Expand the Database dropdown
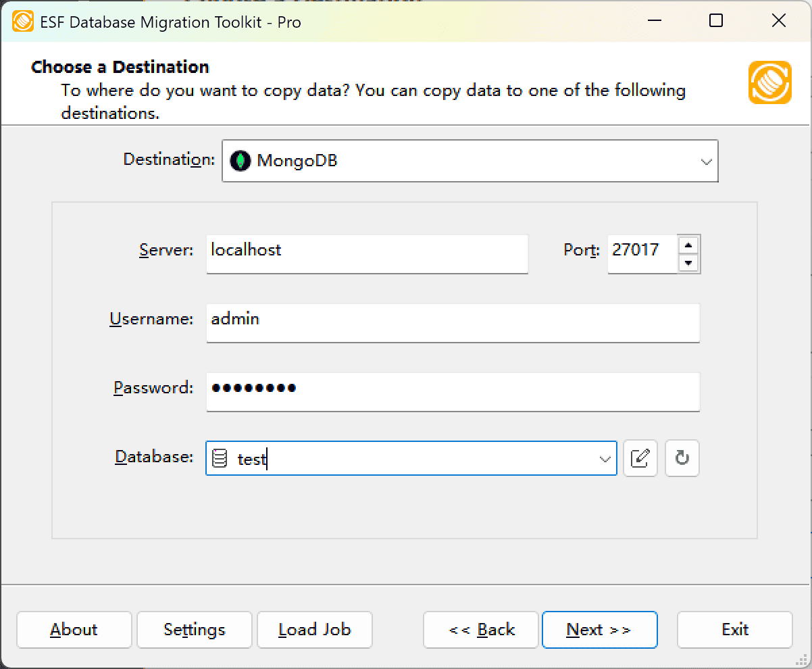Image resolution: width=812 pixels, height=669 pixels. [604, 458]
